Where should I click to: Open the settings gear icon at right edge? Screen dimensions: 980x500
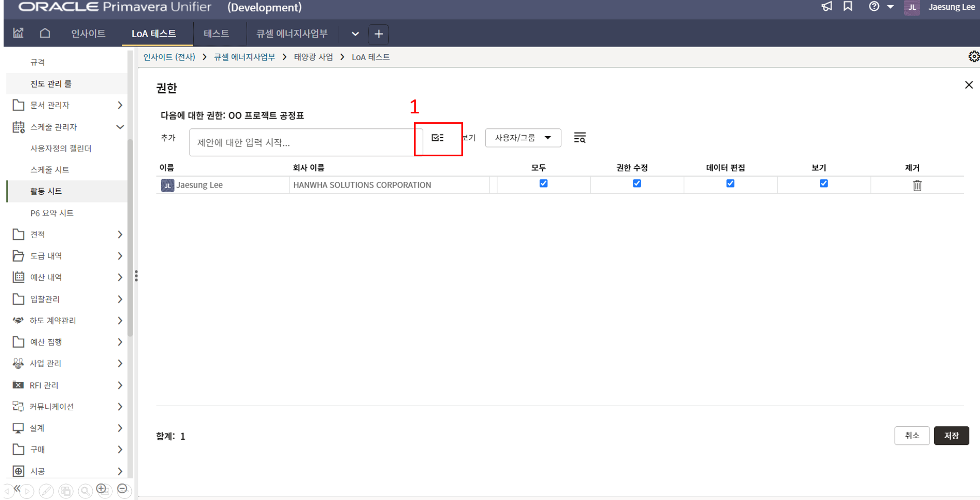coord(973,57)
